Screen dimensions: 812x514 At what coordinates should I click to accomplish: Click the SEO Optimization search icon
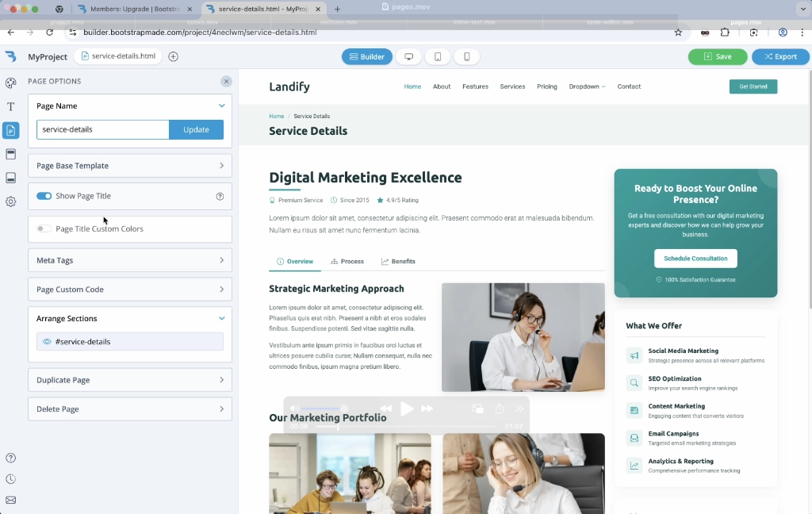(x=634, y=383)
